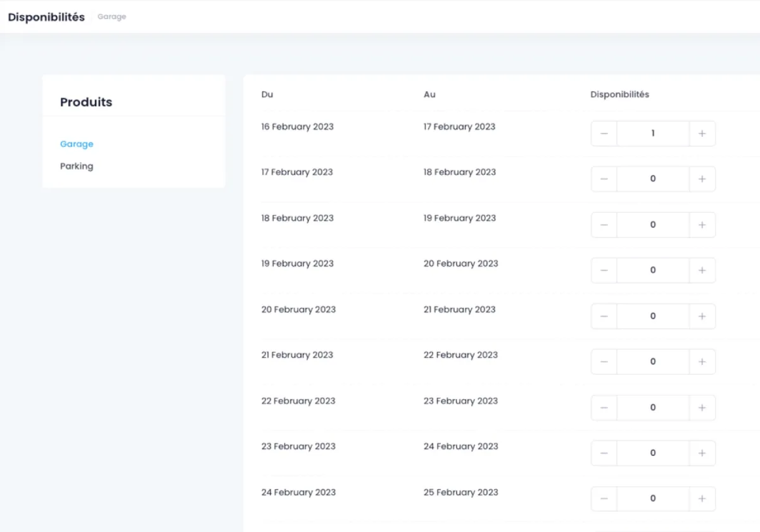Click the Produits panel heading
Screen dimensions: 760x532
(x=86, y=102)
